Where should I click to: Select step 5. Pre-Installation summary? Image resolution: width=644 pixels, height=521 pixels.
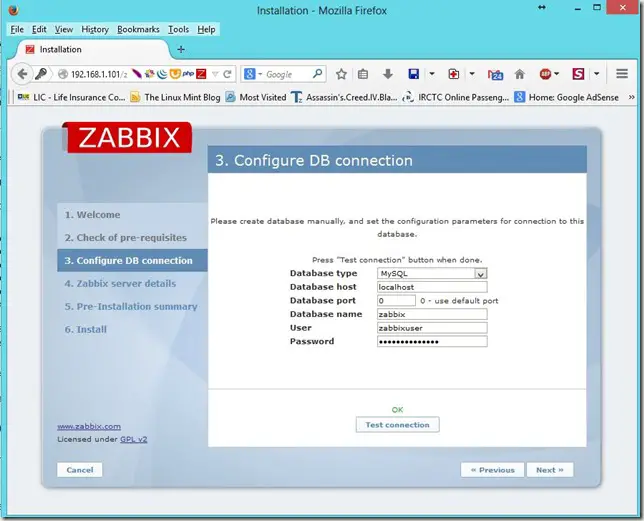pyautogui.click(x=131, y=306)
